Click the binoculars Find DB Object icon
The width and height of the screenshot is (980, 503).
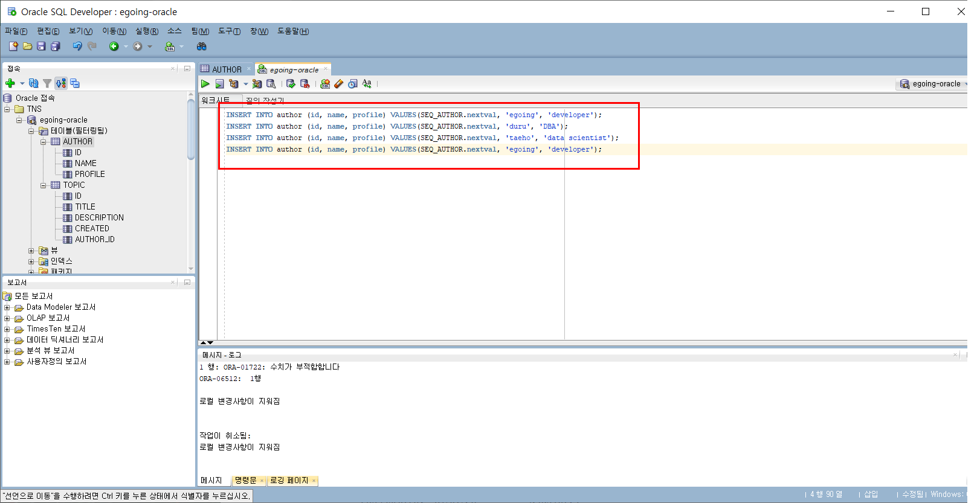pos(202,46)
